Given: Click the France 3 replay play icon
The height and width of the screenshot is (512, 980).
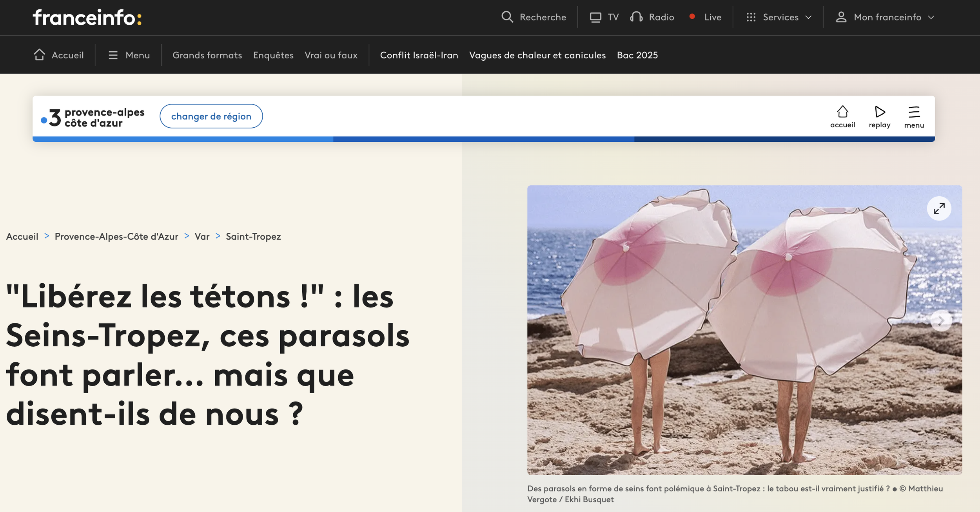Looking at the screenshot, I should point(880,112).
